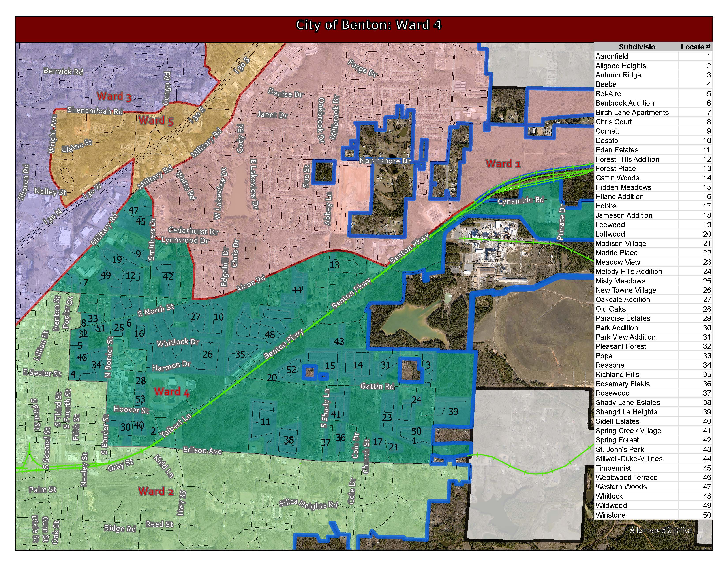
Task: Click the red 'Ward 4' map label
Action: pyautogui.click(x=172, y=392)
